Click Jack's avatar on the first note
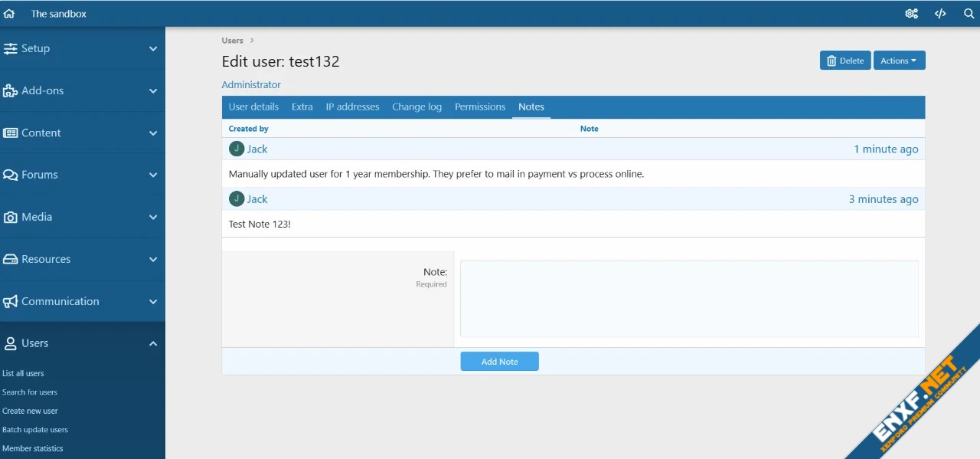Image resolution: width=980 pixels, height=459 pixels. (237, 149)
